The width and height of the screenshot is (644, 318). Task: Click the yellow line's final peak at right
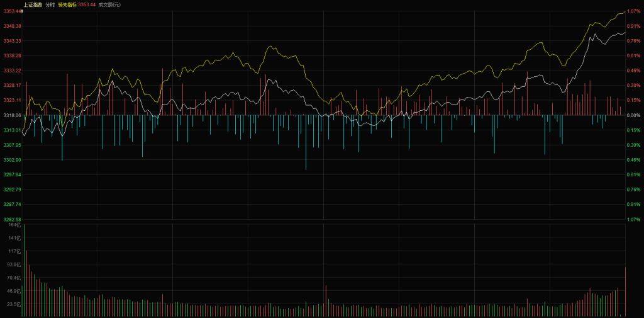tap(623, 11)
